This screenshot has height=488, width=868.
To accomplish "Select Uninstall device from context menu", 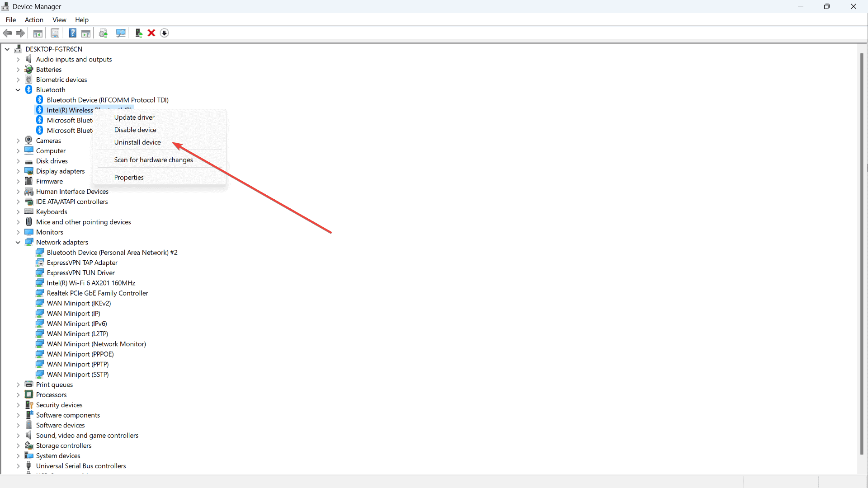I will [138, 142].
